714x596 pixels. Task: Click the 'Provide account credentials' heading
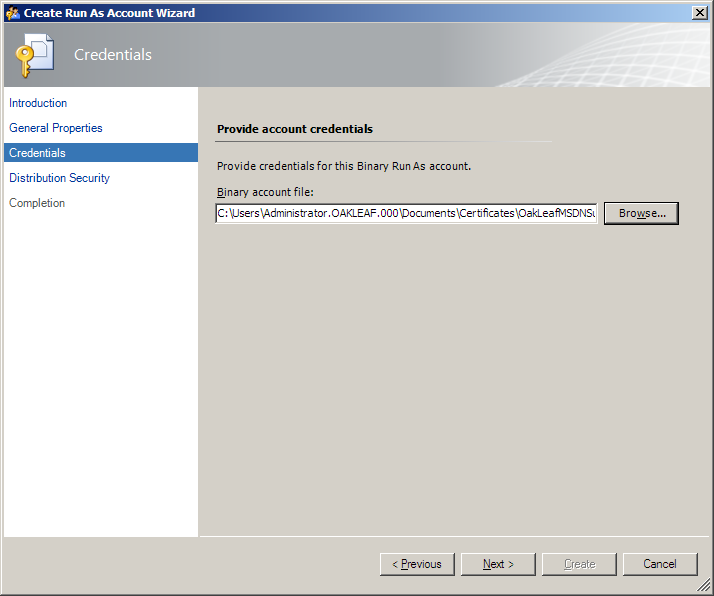pyautogui.click(x=295, y=129)
